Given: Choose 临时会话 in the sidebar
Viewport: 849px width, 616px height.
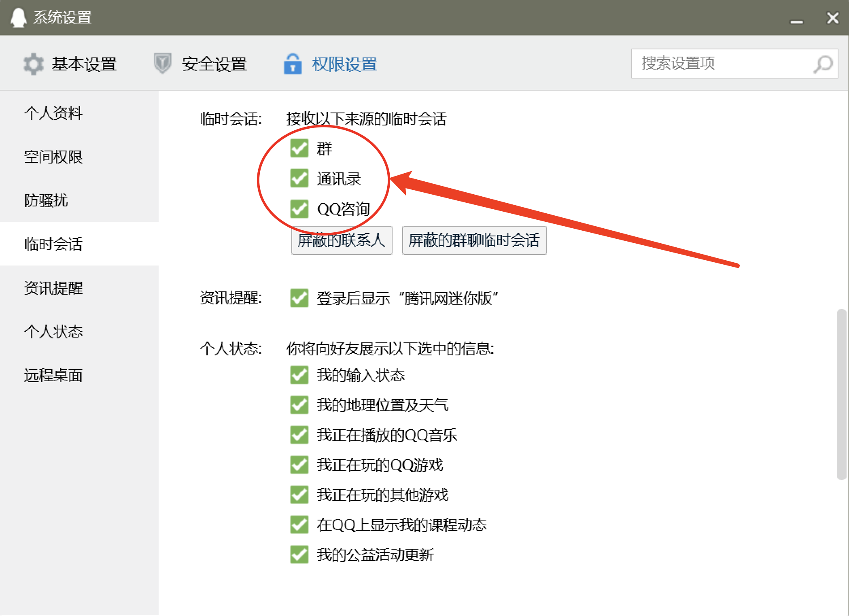Looking at the screenshot, I should pyautogui.click(x=79, y=244).
